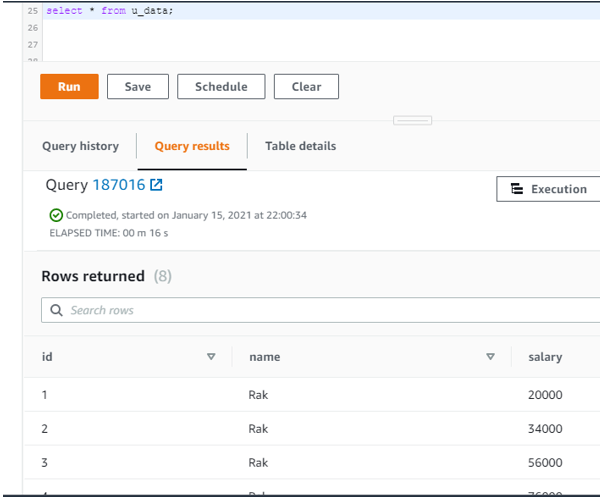Select the salary cell 56000
The height and width of the screenshot is (497, 600).
[x=545, y=463]
